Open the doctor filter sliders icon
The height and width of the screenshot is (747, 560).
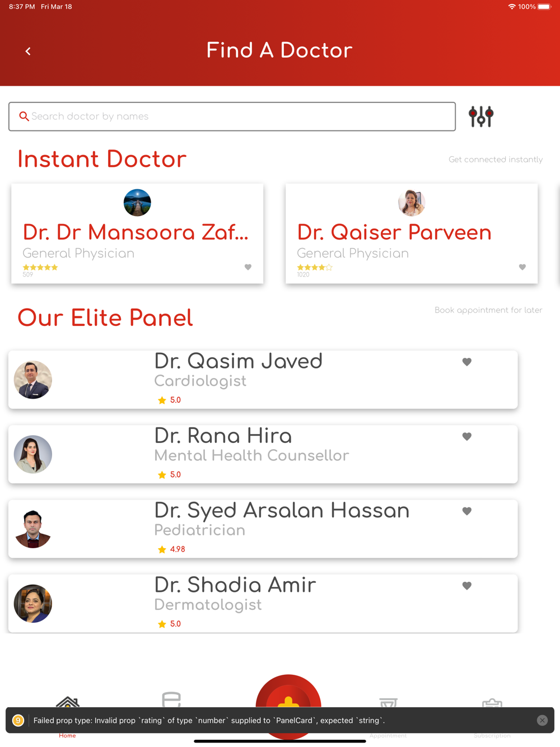(481, 116)
